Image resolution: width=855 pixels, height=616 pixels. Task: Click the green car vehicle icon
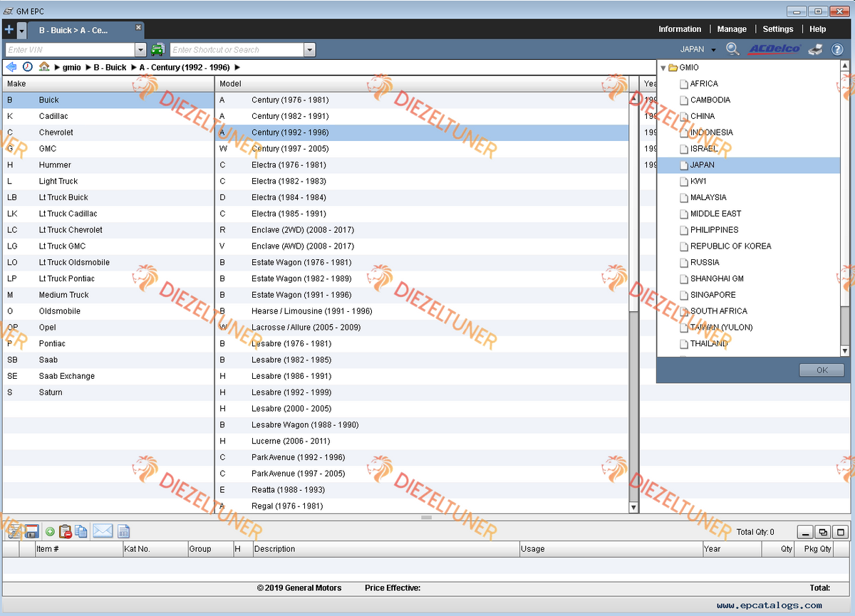click(x=157, y=50)
